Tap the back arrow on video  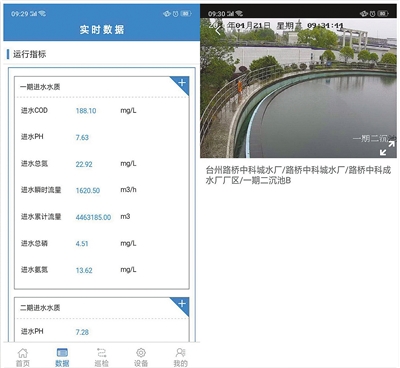[218, 31]
